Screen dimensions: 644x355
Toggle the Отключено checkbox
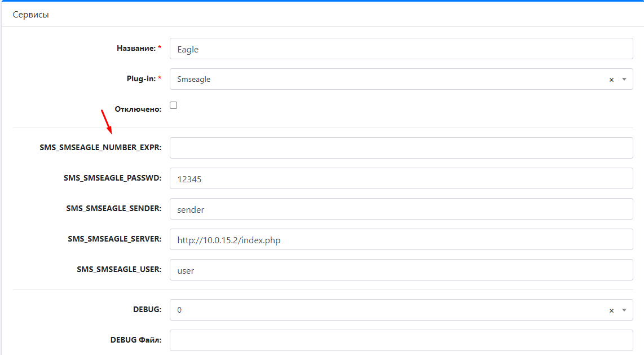(x=173, y=105)
